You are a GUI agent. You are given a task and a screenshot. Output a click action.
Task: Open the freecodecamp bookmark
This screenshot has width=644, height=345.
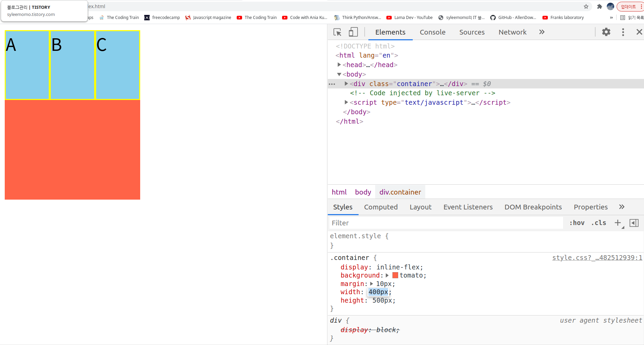(x=162, y=18)
